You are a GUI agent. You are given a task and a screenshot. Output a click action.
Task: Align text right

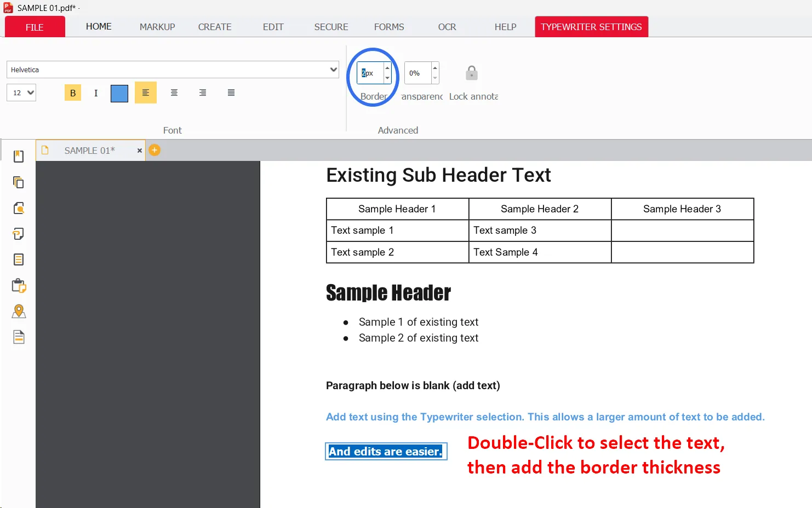click(203, 93)
